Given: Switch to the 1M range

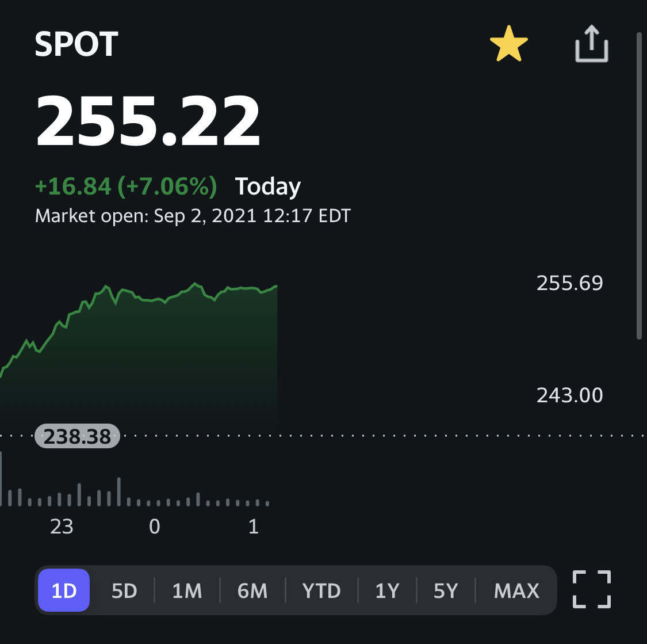Looking at the screenshot, I should [187, 590].
